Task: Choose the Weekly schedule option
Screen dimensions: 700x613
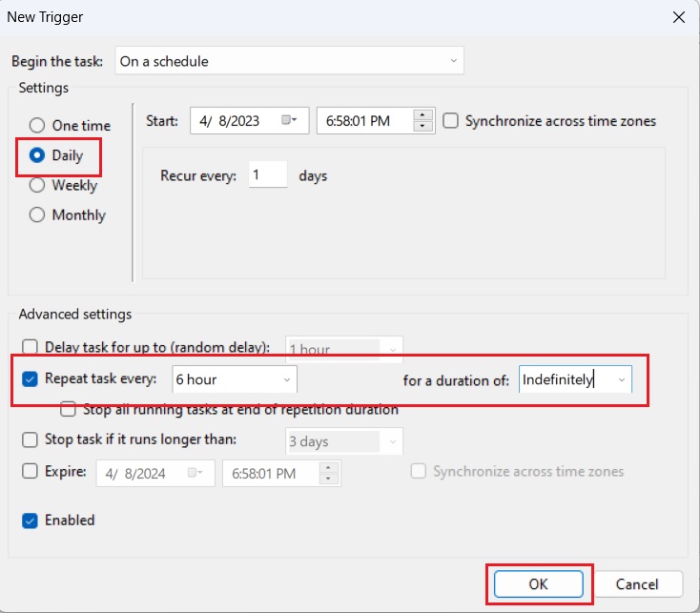Action: 37,185
